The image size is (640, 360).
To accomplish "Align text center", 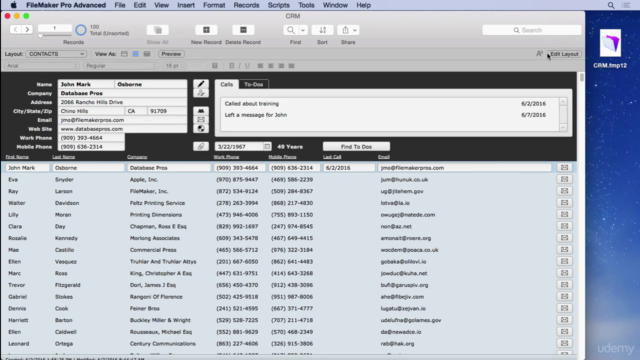I will tap(271, 66).
